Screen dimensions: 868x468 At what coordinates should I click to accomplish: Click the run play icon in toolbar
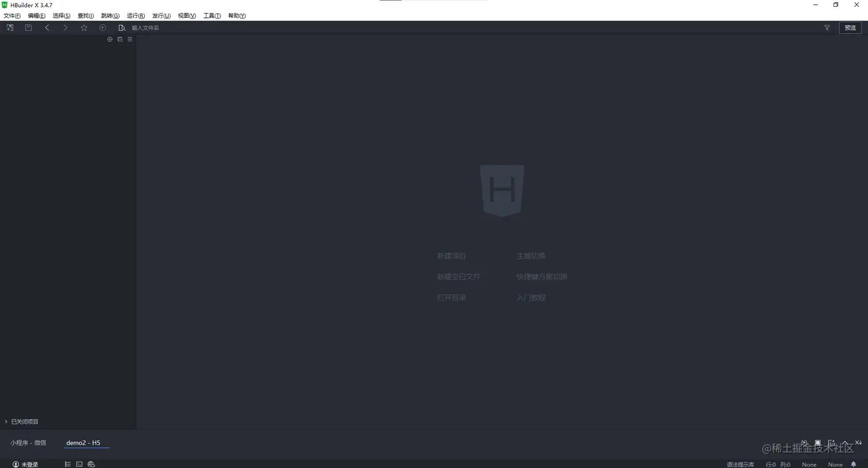pyautogui.click(x=103, y=28)
